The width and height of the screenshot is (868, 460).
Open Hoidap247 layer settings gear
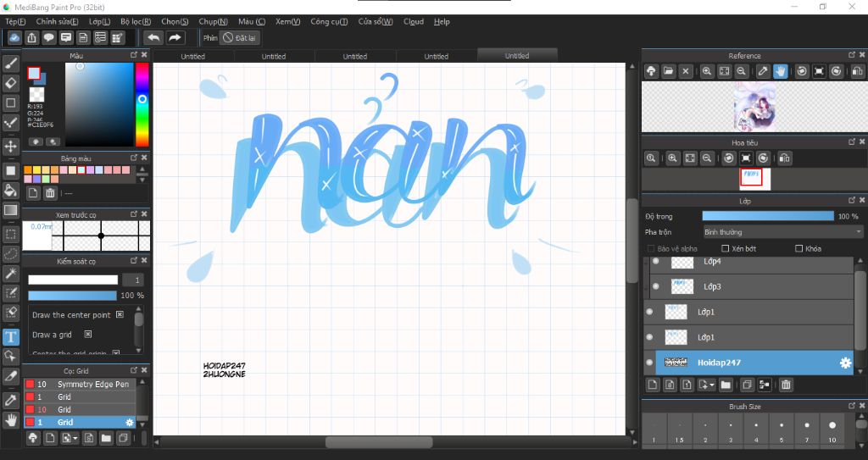[845, 363]
